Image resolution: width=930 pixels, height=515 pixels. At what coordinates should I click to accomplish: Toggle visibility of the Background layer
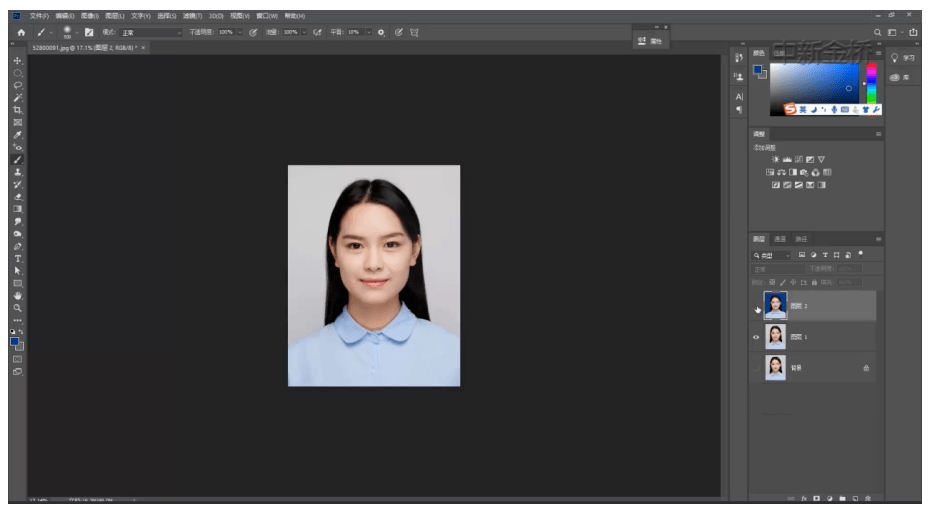756,368
